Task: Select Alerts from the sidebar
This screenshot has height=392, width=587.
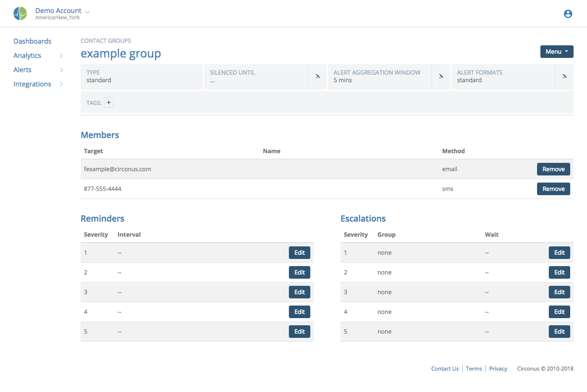Action: pyautogui.click(x=22, y=70)
